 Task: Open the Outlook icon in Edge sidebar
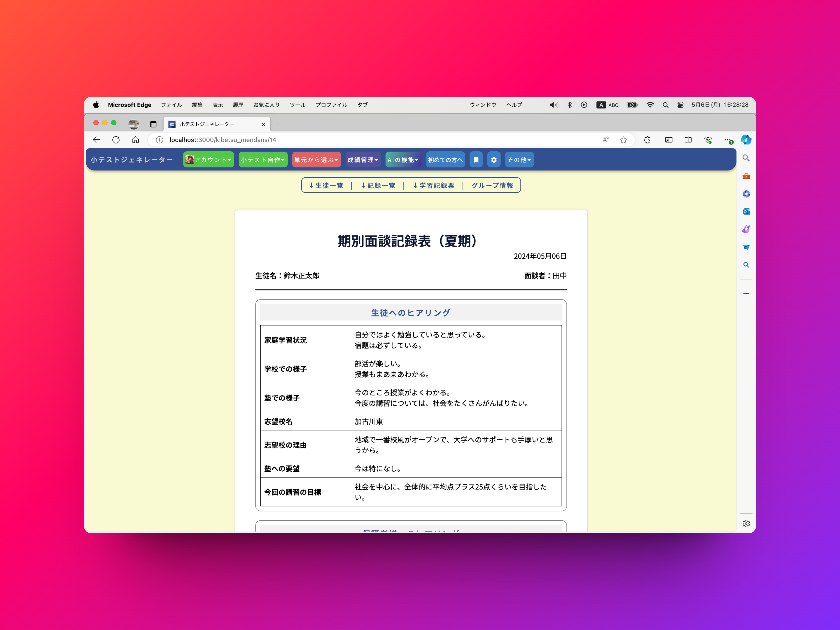tap(746, 212)
